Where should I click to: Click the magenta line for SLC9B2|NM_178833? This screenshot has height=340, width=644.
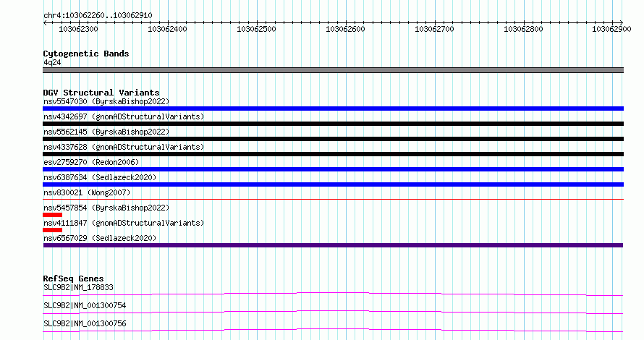coord(333,294)
